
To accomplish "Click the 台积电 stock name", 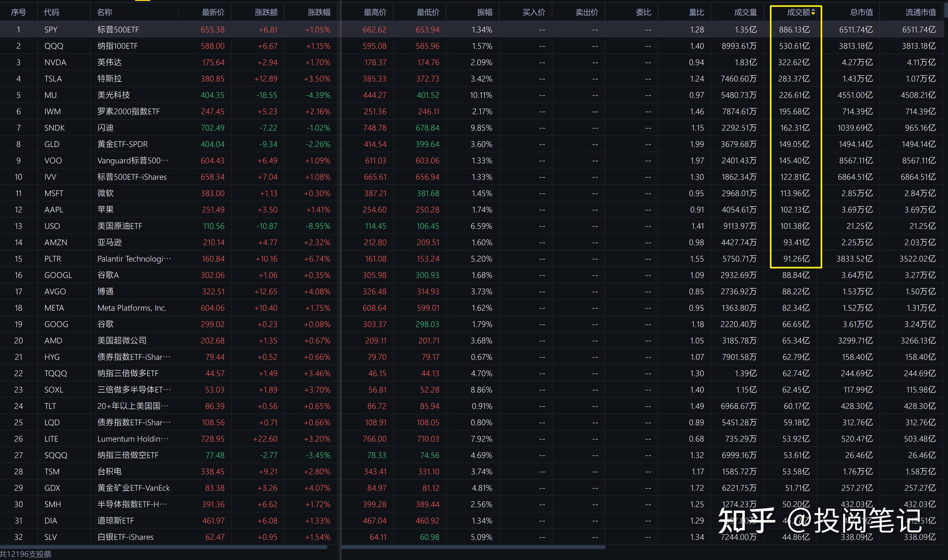I will (110, 472).
